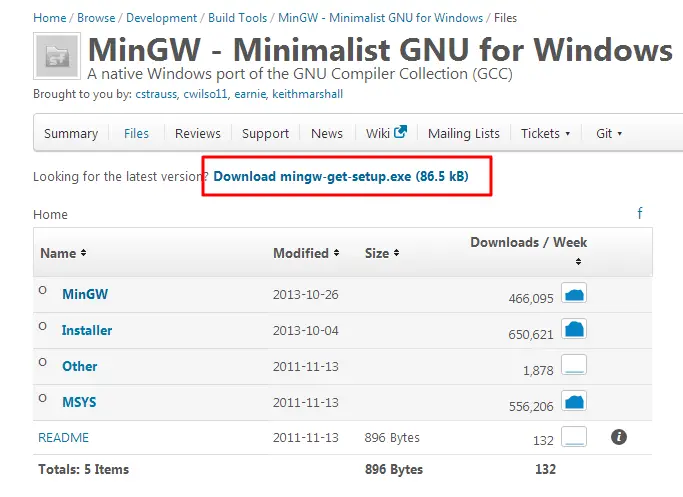The width and height of the screenshot is (683, 497).
Task: Click the README info icon
Action: pos(619,436)
